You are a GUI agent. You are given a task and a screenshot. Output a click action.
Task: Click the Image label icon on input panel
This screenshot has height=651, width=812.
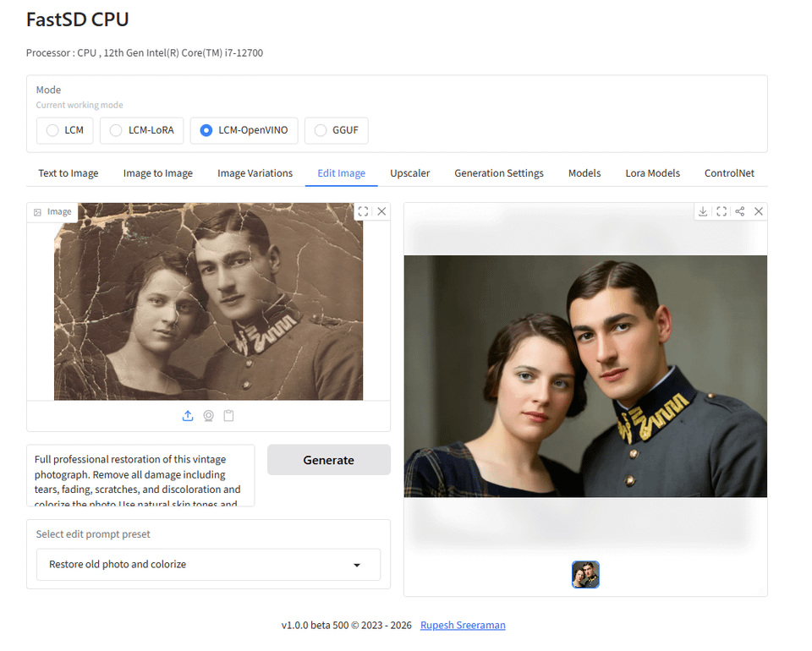(x=37, y=212)
